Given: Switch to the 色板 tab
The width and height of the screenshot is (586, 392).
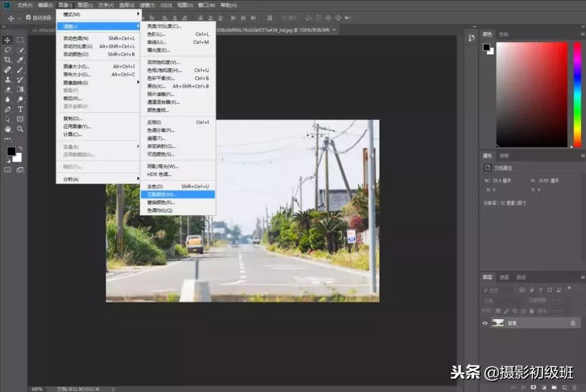Looking at the screenshot, I should tap(504, 34).
